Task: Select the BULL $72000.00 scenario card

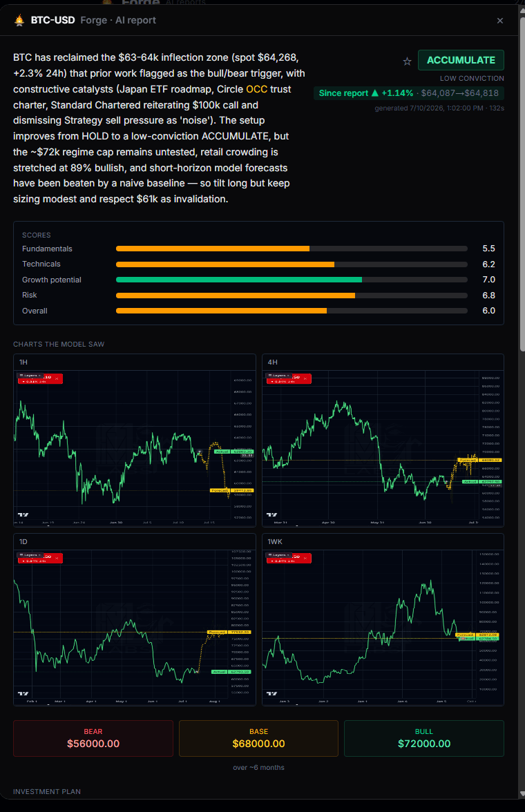Action: 424,739
